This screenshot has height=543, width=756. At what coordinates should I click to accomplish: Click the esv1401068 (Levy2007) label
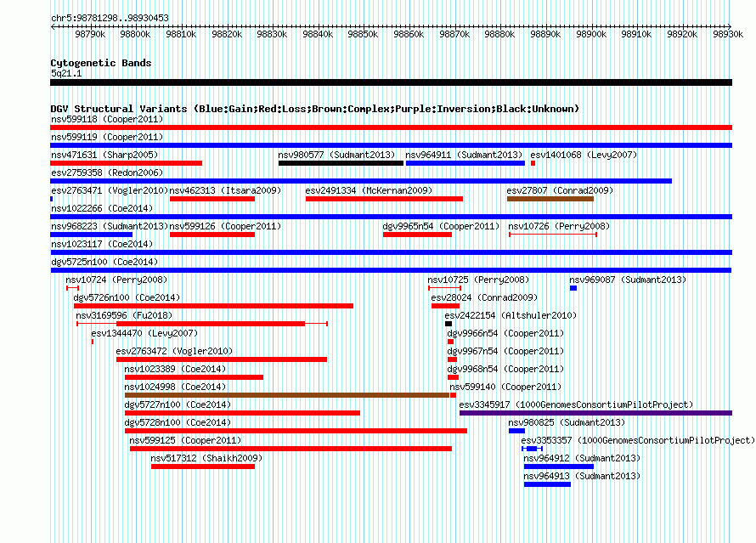pyautogui.click(x=584, y=155)
